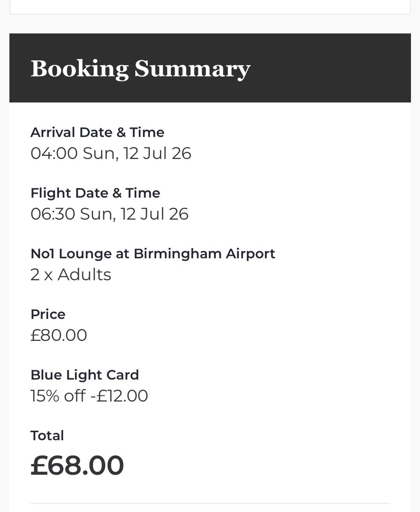Image resolution: width=420 pixels, height=512 pixels.
Task: Click the arrival time 04:00 Sun, 12 Jul 26
Action: click(111, 153)
